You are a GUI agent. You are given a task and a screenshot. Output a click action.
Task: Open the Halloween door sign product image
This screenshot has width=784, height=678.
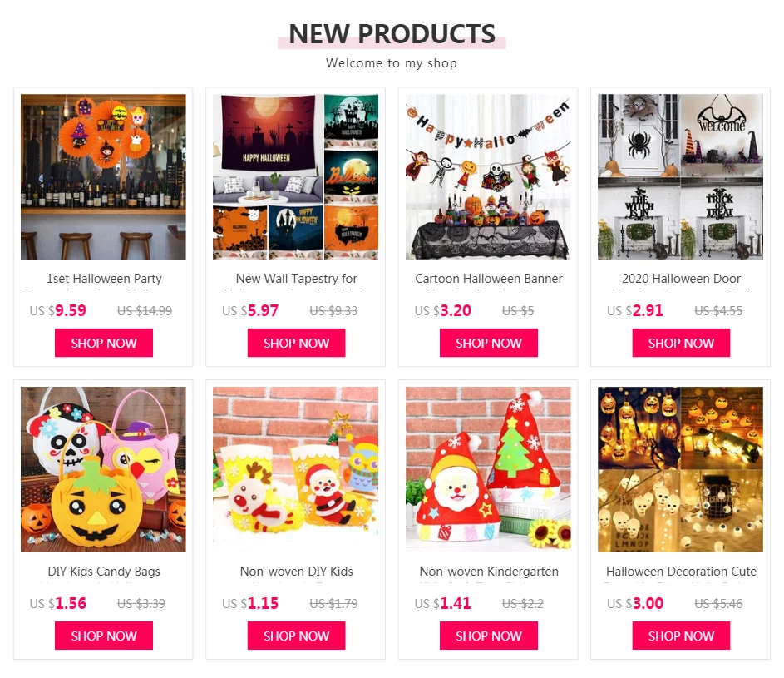click(x=681, y=176)
